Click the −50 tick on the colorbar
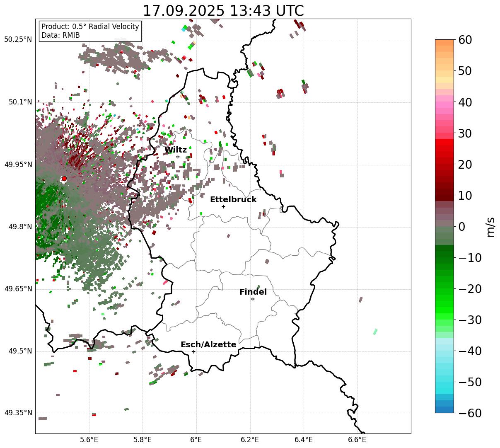 [470, 382]
